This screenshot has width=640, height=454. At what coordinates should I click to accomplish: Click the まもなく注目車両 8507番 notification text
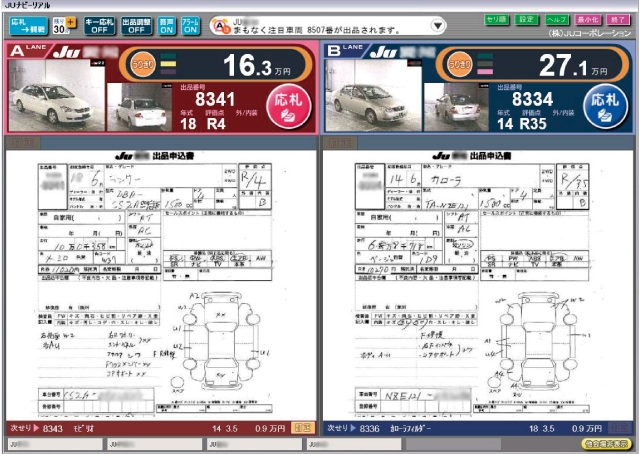(x=316, y=30)
